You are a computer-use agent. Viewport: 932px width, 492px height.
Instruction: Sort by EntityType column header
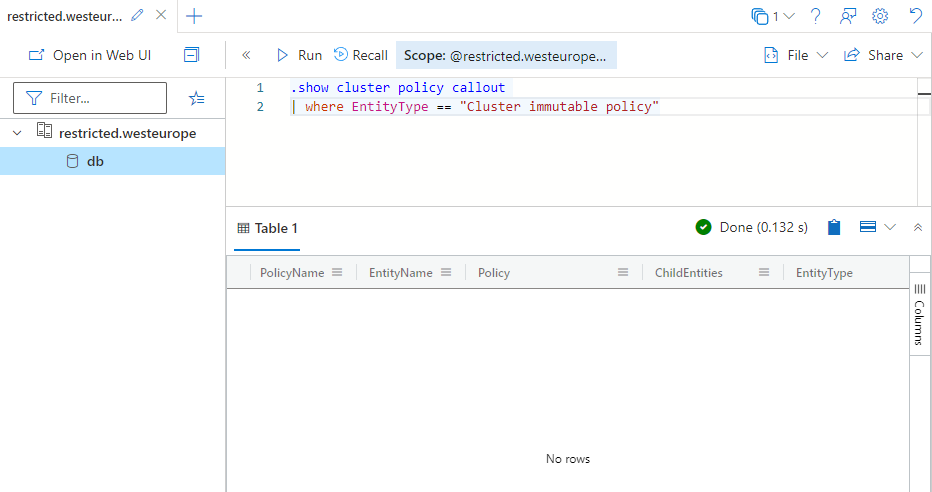824,273
